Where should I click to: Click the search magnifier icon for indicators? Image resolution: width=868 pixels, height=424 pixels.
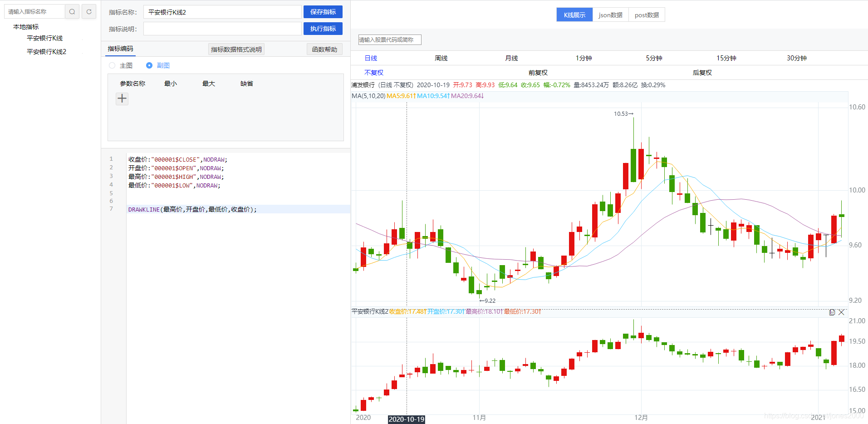click(x=72, y=12)
